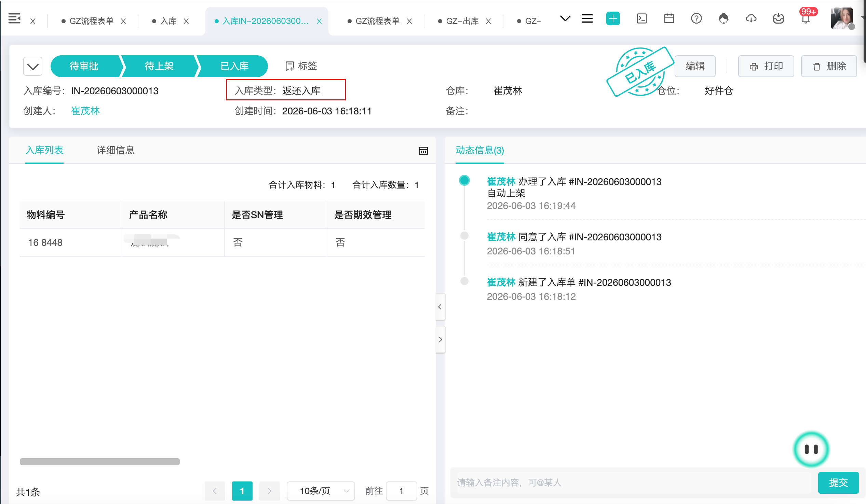
Task: Click the horizontal scrollbar under the table
Action: (100, 462)
